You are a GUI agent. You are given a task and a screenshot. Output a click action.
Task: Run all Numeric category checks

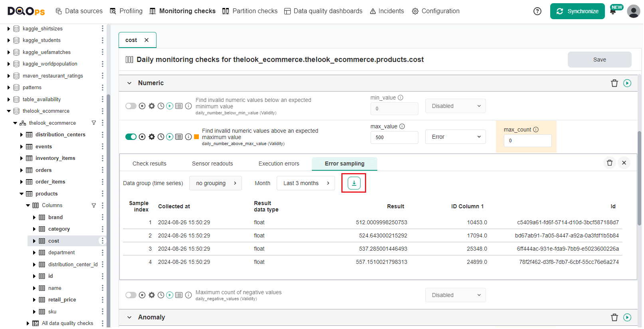pyautogui.click(x=627, y=83)
